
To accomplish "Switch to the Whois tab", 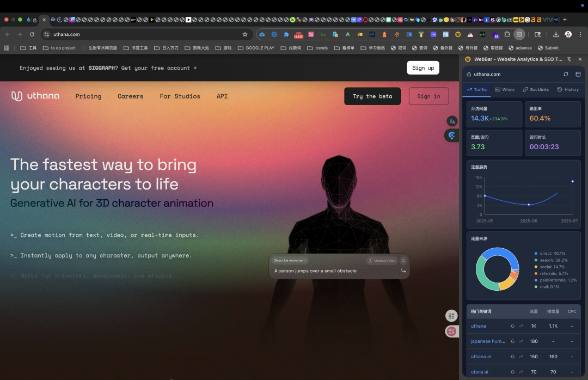I will [505, 90].
